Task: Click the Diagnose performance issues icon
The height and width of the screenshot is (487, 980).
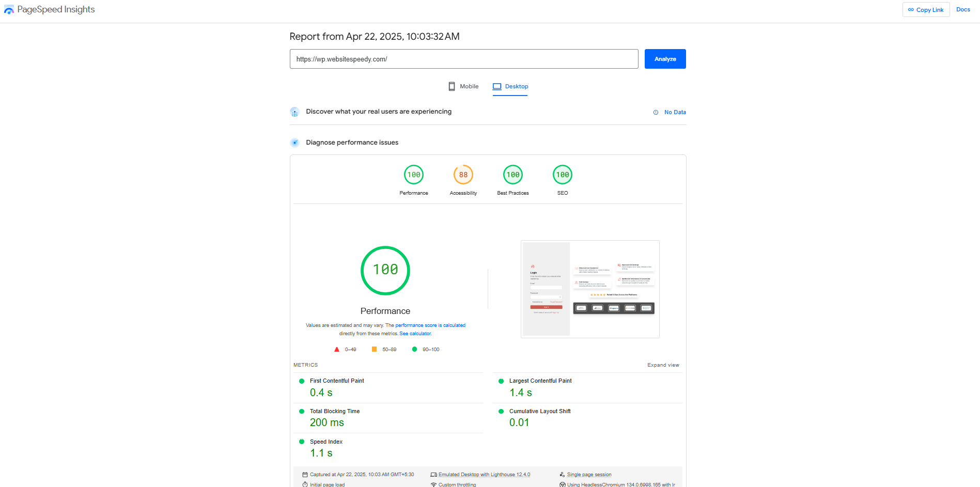Action: [x=294, y=143]
